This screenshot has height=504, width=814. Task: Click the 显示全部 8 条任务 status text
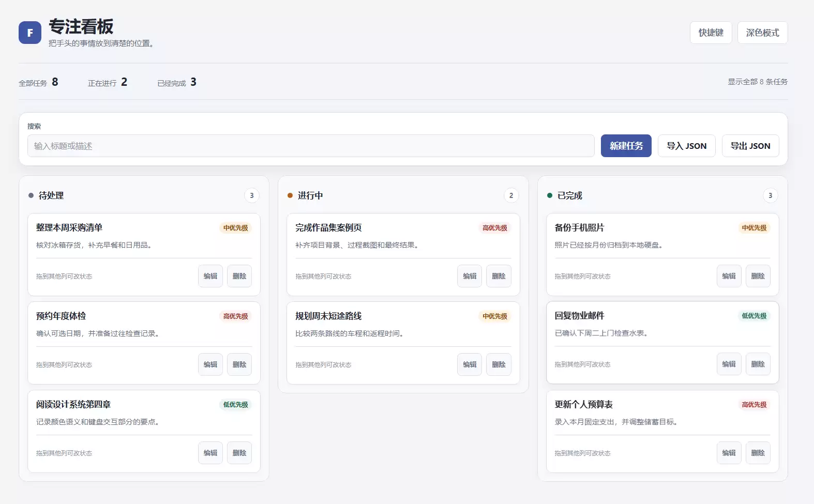(758, 82)
